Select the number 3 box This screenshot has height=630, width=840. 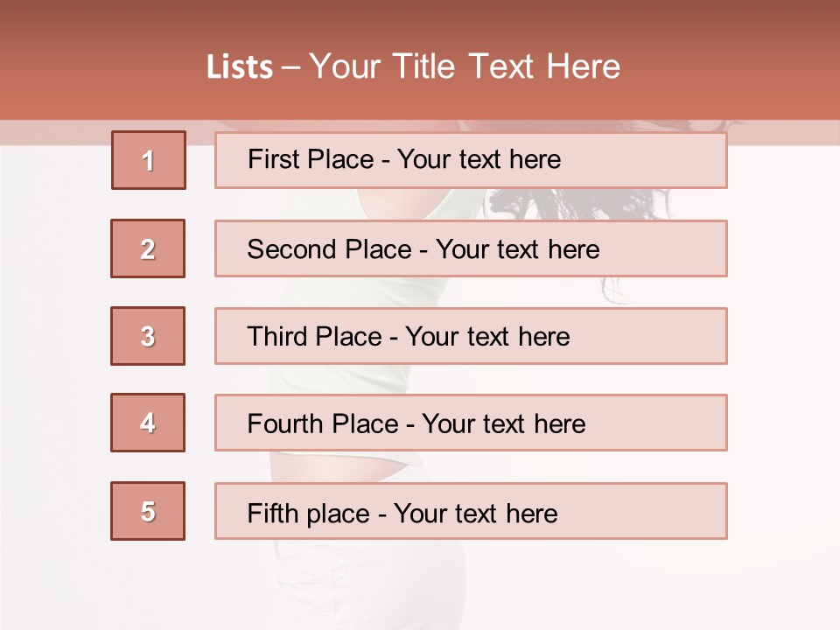pyautogui.click(x=148, y=336)
